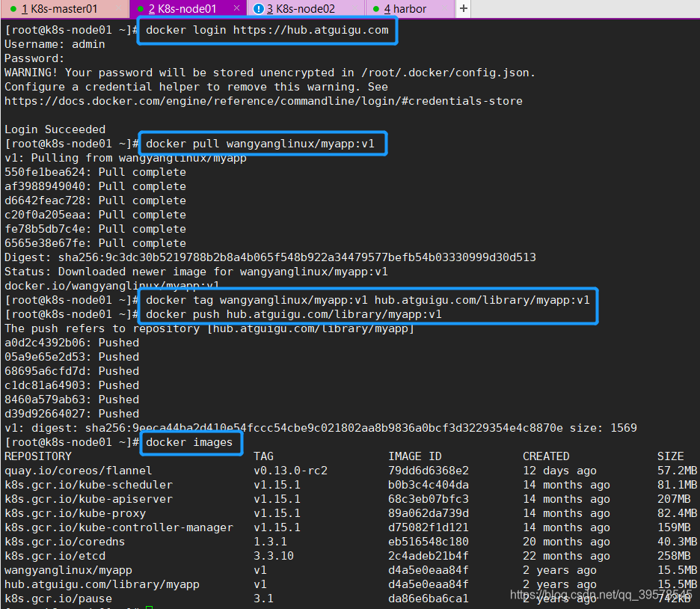Click image ID '89a062da739d'
700x609 pixels.
point(429,513)
